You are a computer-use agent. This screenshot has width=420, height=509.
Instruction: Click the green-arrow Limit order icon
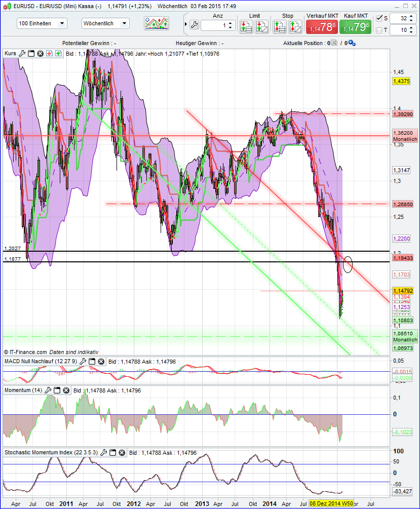[246, 26]
